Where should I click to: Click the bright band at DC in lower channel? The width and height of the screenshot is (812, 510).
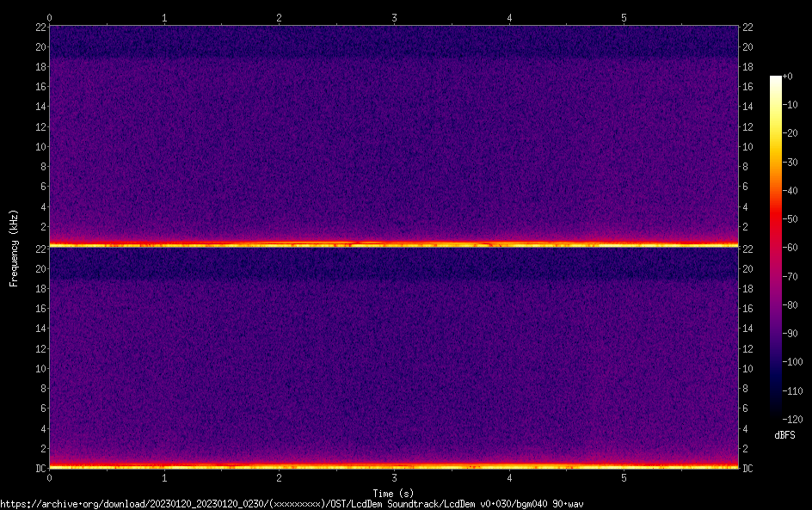click(394, 467)
